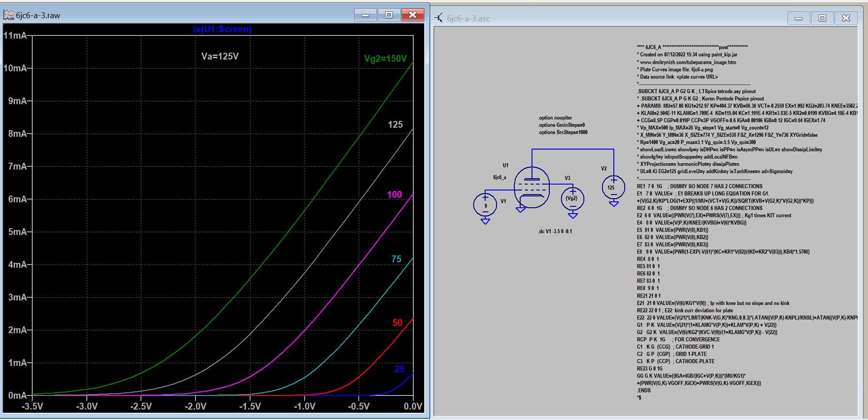The image size is (868, 420).
Task: Click the -3.5V horizontal axis label
Action: click(x=32, y=406)
